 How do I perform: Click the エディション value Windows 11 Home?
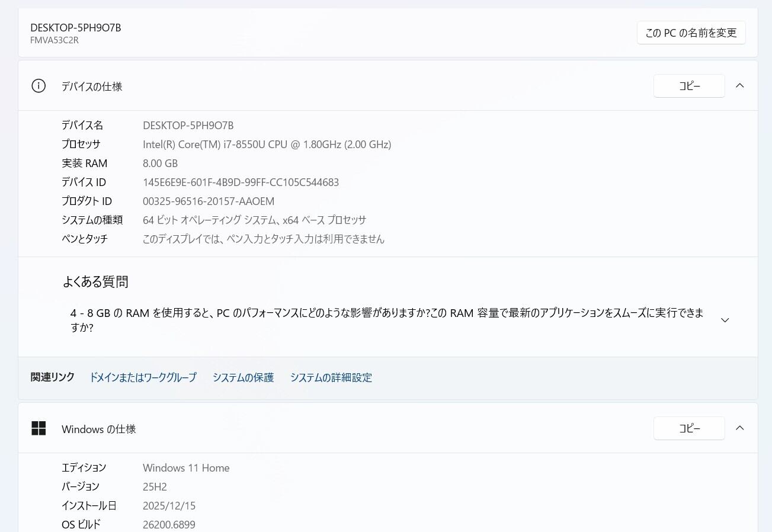[x=186, y=467]
